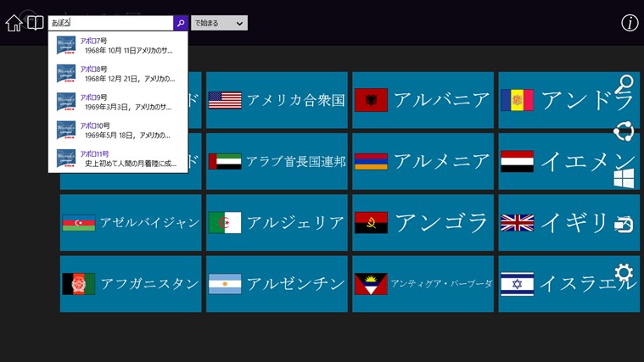The height and width of the screenshot is (362, 644).
Task: Open the Devices charm
Action: coord(624,225)
